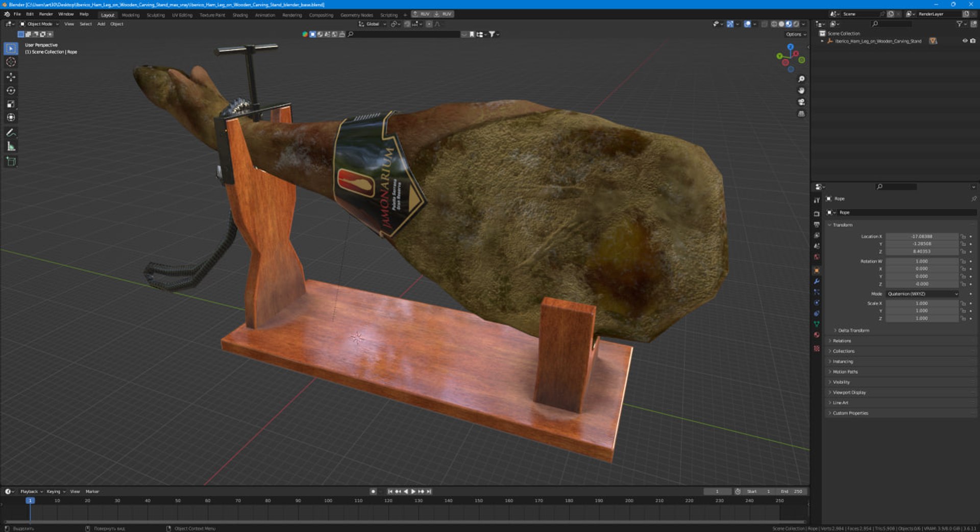This screenshot has height=532, width=980.
Task: Toggle the lock beside Scale Z
Action: click(963, 318)
